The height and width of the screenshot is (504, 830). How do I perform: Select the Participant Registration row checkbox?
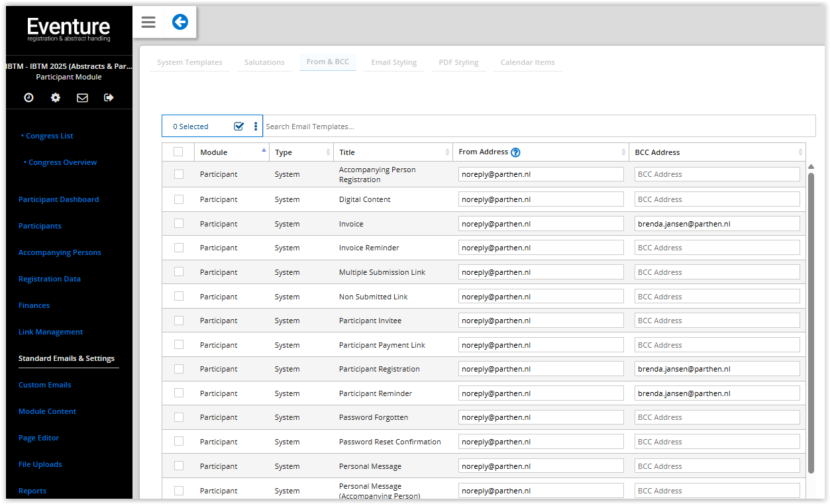(x=179, y=368)
